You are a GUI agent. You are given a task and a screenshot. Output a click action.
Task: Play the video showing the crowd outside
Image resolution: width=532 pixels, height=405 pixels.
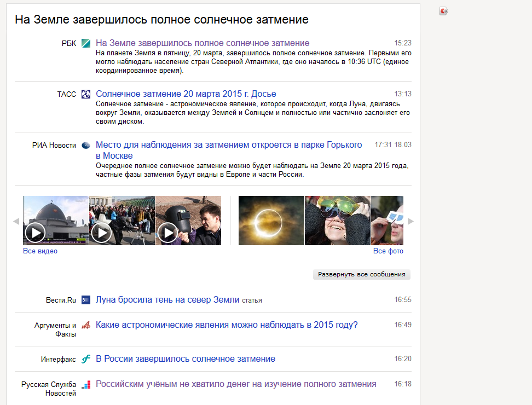[101, 233]
